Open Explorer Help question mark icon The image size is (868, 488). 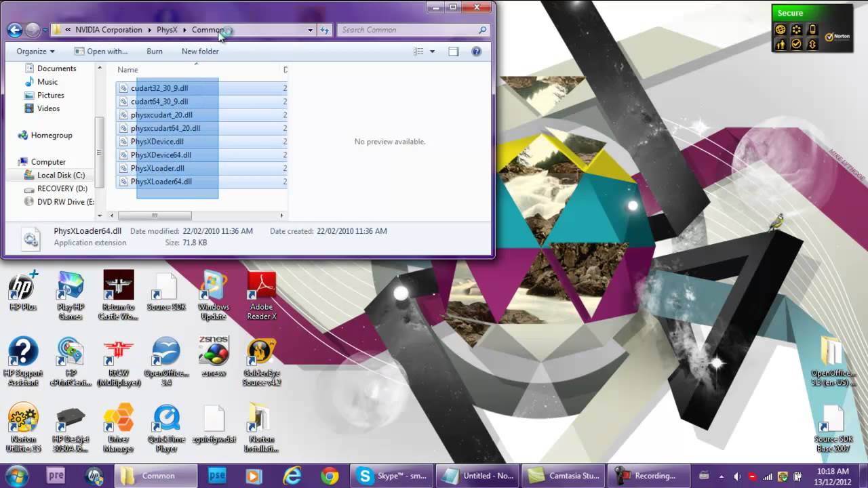[476, 52]
